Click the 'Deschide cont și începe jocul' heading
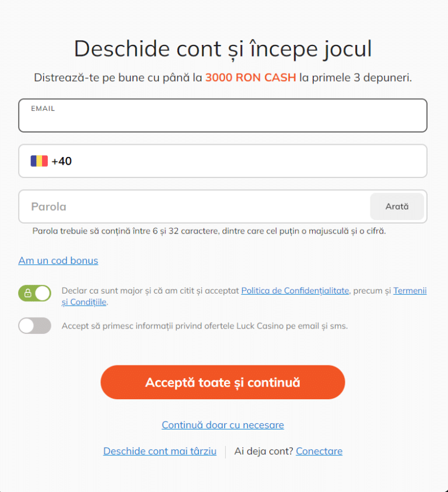This screenshot has width=448, height=492. point(223,48)
